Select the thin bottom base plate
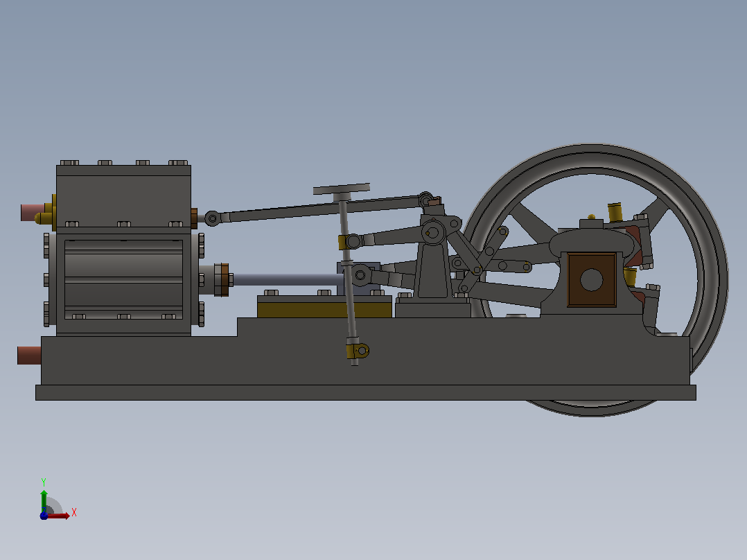This screenshot has height=560, width=747. click(366, 393)
